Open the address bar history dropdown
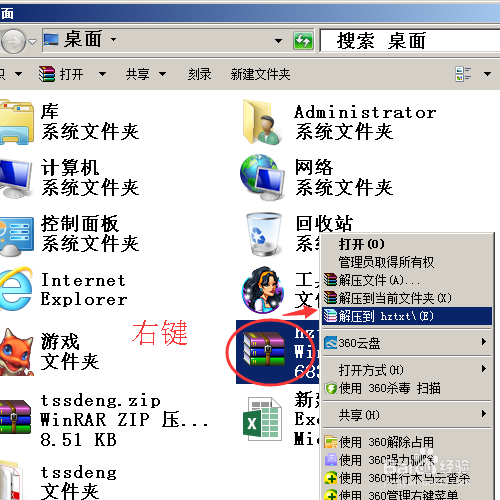 pos(278,41)
